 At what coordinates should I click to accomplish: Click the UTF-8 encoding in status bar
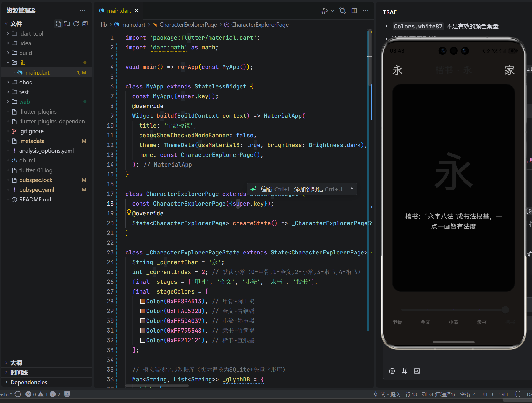pos(486,394)
